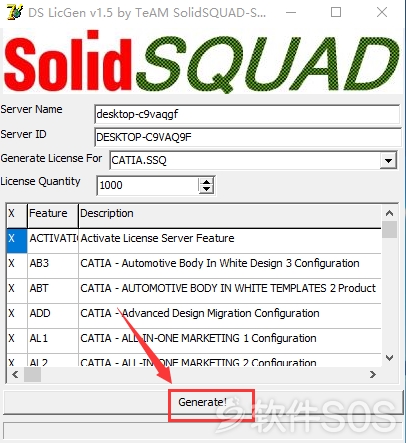Screen dimensions: 406x443
Task: Click the Generate! button
Action: coord(203,402)
